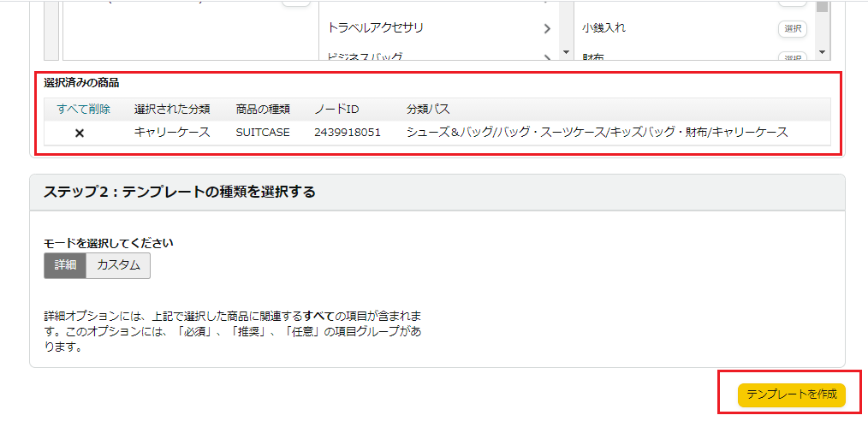Screen dimensions: 868x433
Task: Click the すべて削除 link
Action: (84, 109)
